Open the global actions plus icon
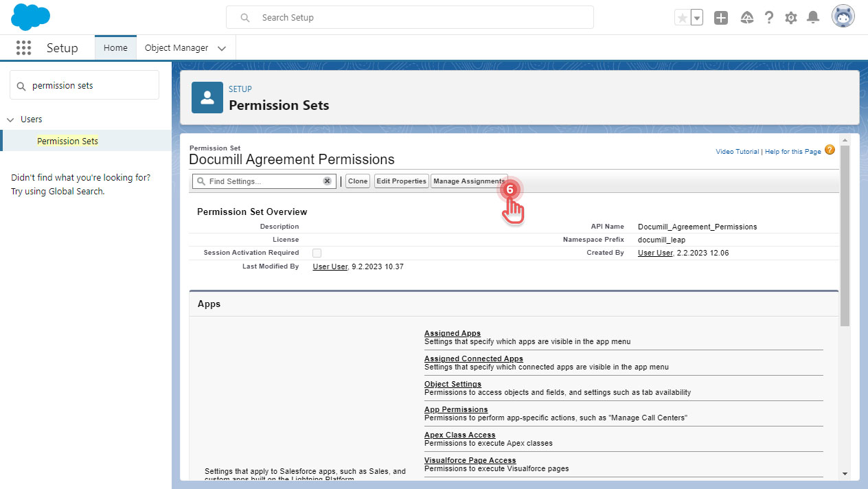This screenshot has width=868, height=489. 720,18
